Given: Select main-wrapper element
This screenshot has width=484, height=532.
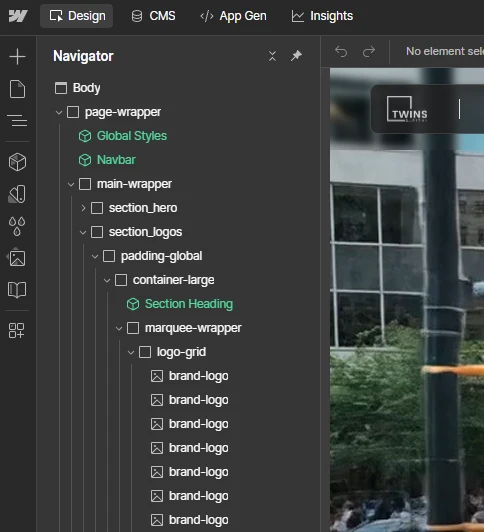Looking at the screenshot, I should (134, 184).
